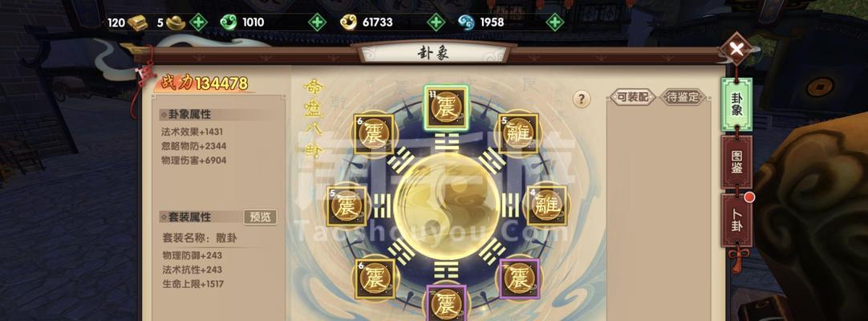Switch to the 待鉴定 filter tab
This screenshot has width=868, height=321.
[683, 97]
